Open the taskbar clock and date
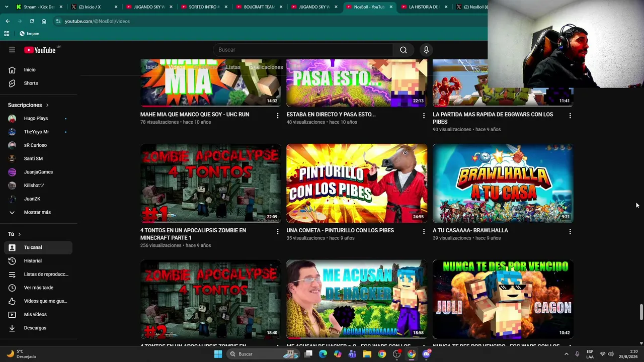The image size is (644, 362). (628, 354)
